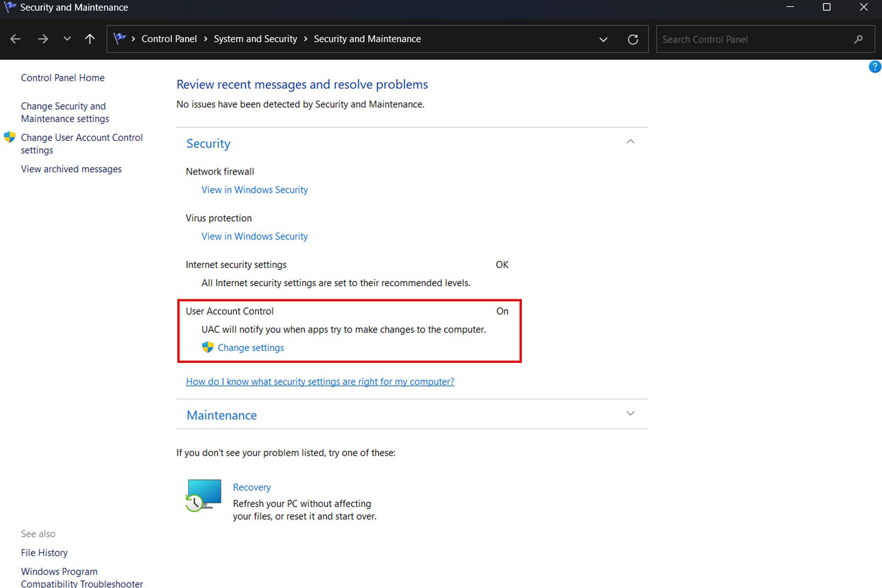The height and width of the screenshot is (588, 882).
Task: Open security settings help question link
Action: [320, 382]
